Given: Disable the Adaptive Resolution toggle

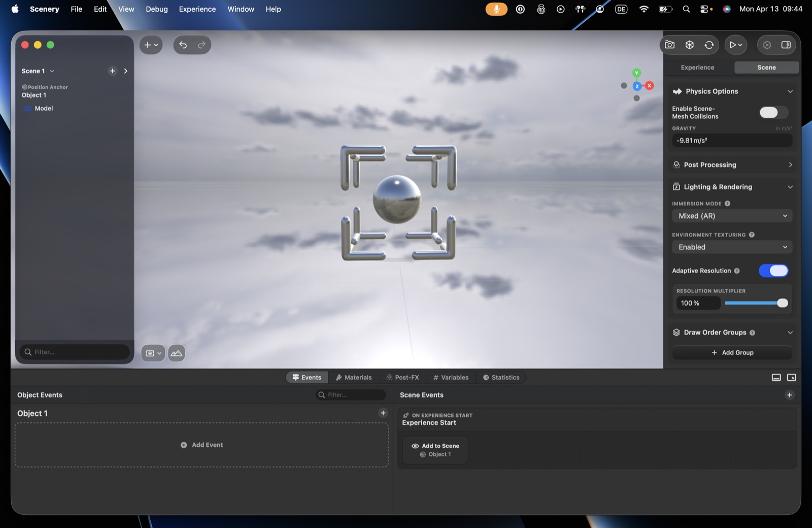Looking at the screenshot, I should tap(773, 271).
